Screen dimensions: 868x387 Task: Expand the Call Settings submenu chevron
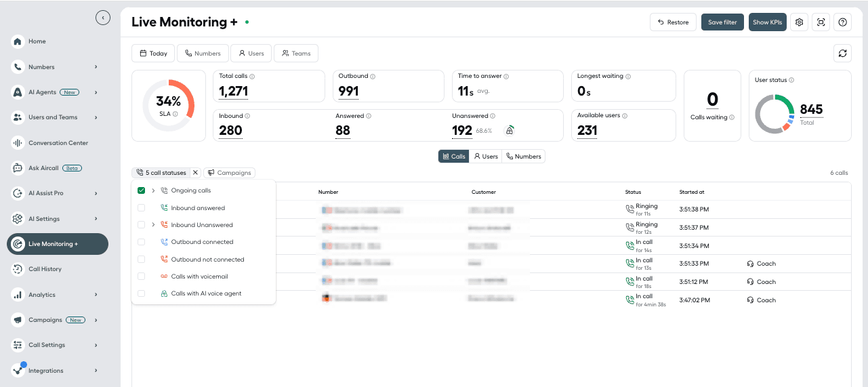[96, 345]
